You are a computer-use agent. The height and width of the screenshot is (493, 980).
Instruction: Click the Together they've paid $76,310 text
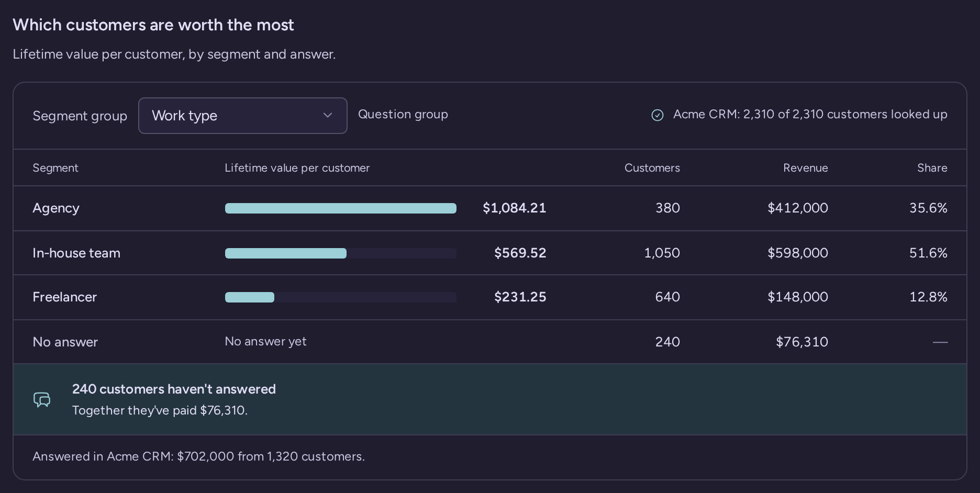coord(160,410)
